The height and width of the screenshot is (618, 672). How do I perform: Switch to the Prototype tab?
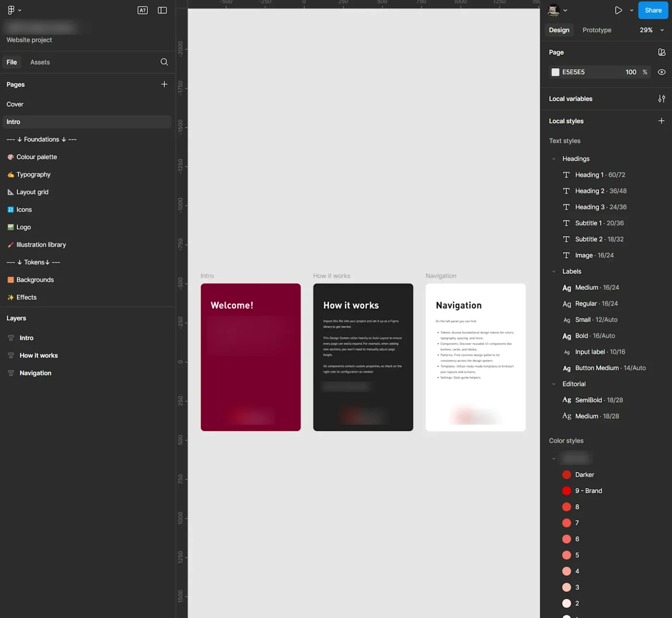[597, 30]
